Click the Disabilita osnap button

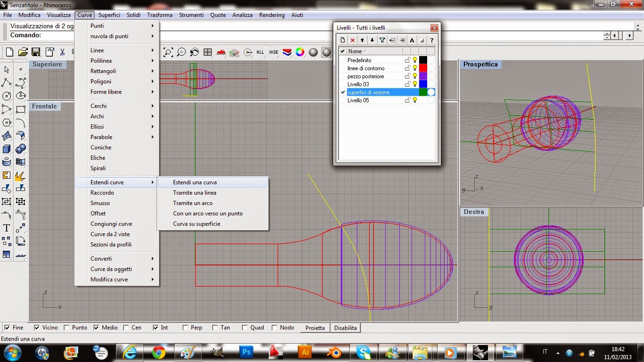click(345, 328)
